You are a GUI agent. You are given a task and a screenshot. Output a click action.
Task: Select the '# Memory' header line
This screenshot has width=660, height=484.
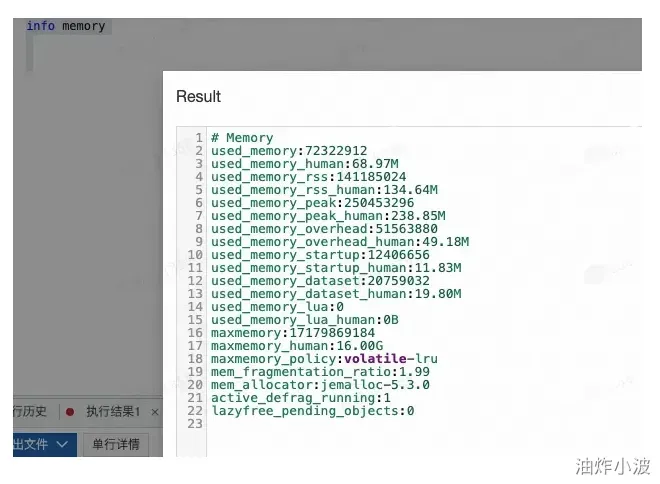click(242, 138)
